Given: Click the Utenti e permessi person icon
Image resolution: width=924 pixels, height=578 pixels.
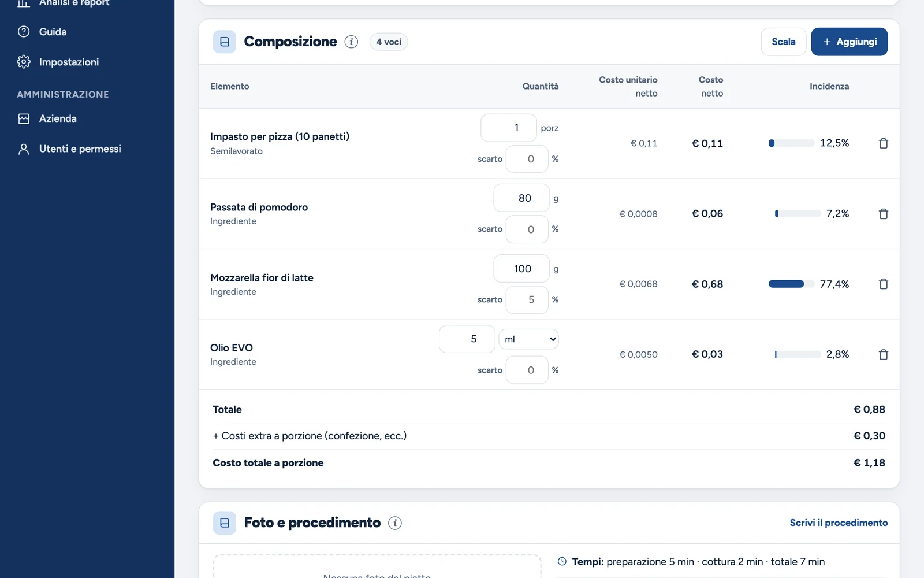Looking at the screenshot, I should [x=24, y=149].
